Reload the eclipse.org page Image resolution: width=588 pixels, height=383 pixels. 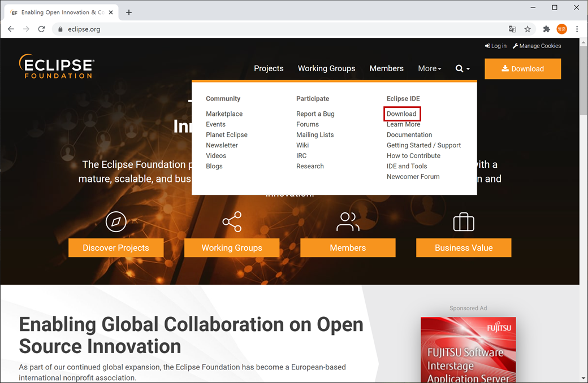pyautogui.click(x=42, y=29)
